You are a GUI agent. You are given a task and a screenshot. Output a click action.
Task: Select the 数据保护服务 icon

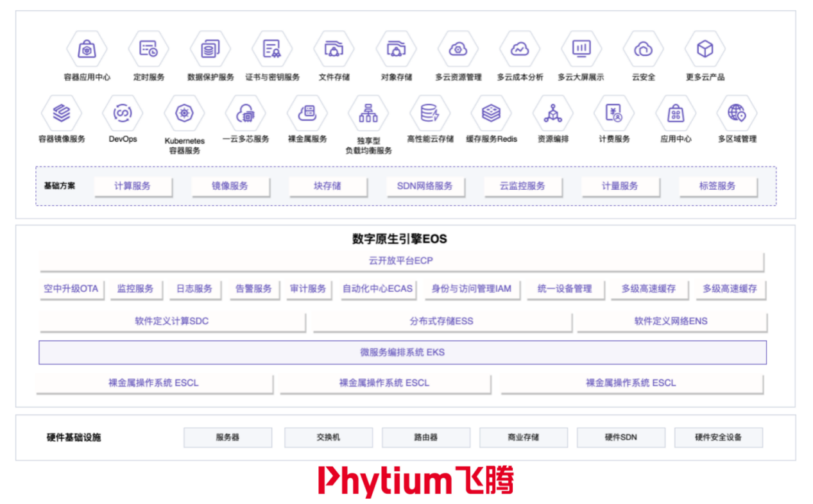pos(210,49)
